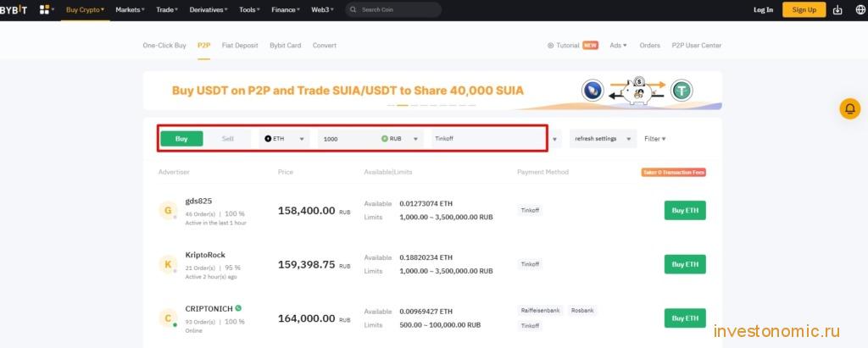Click advertiser name gds825
The width and height of the screenshot is (868, 348).
pyautogui.click(x=198, y=201)
